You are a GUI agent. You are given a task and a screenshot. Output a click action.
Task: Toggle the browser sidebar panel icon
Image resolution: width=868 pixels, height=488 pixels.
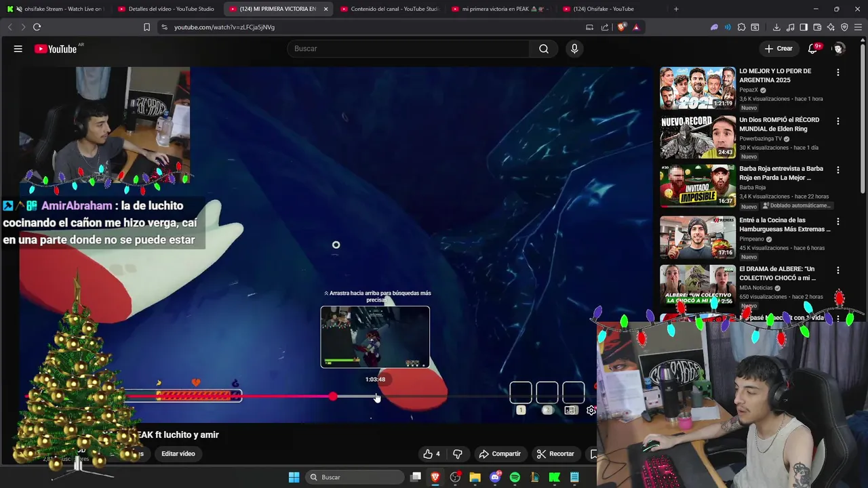click(x=804, y=27)
